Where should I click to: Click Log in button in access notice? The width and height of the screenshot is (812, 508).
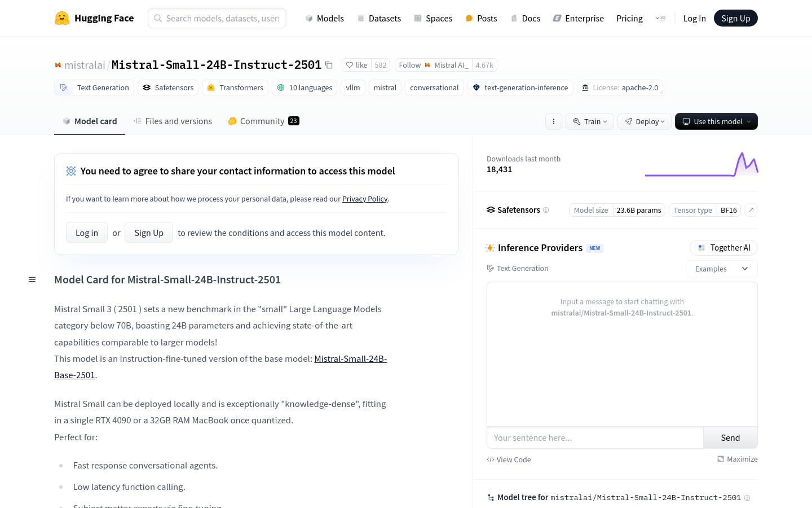[87, 233]
